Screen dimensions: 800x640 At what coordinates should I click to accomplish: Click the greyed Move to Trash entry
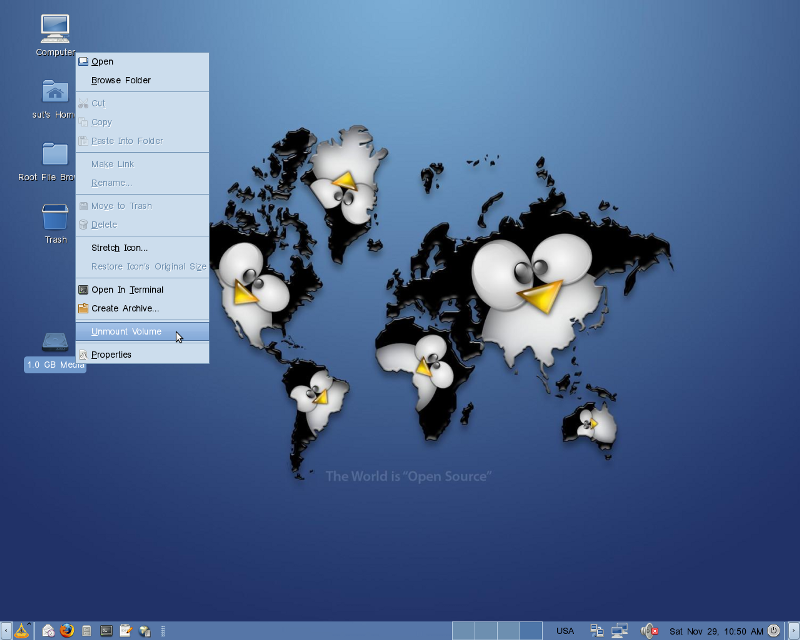[x=142, y=206]
